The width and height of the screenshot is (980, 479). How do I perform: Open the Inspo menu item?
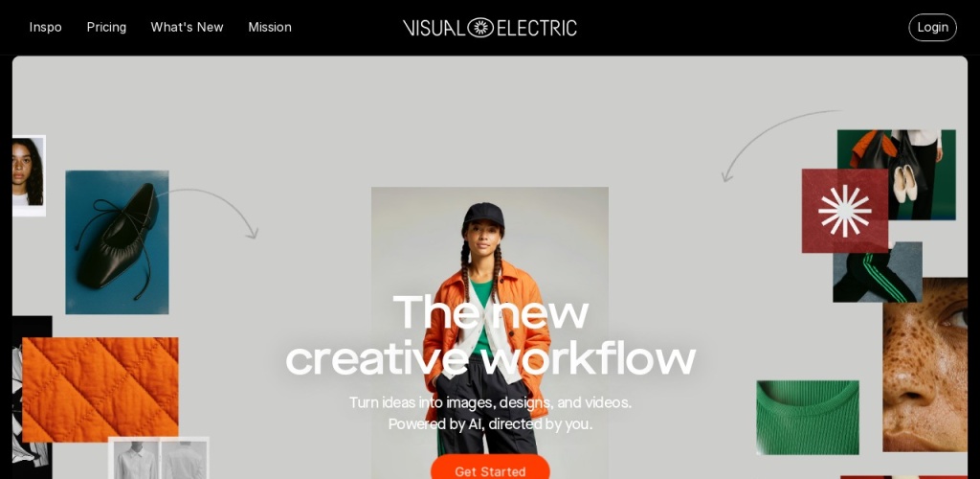point(46,28)
